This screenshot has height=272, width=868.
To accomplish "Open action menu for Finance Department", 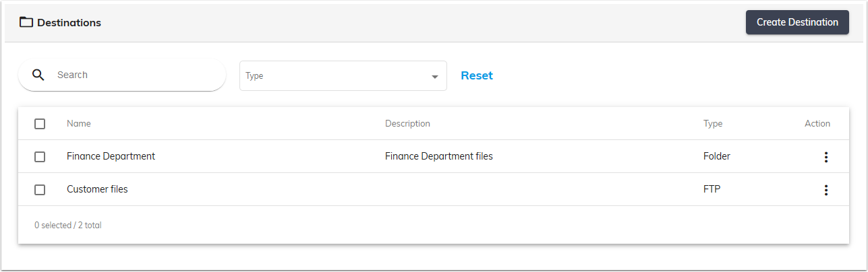I will [826, 157].
